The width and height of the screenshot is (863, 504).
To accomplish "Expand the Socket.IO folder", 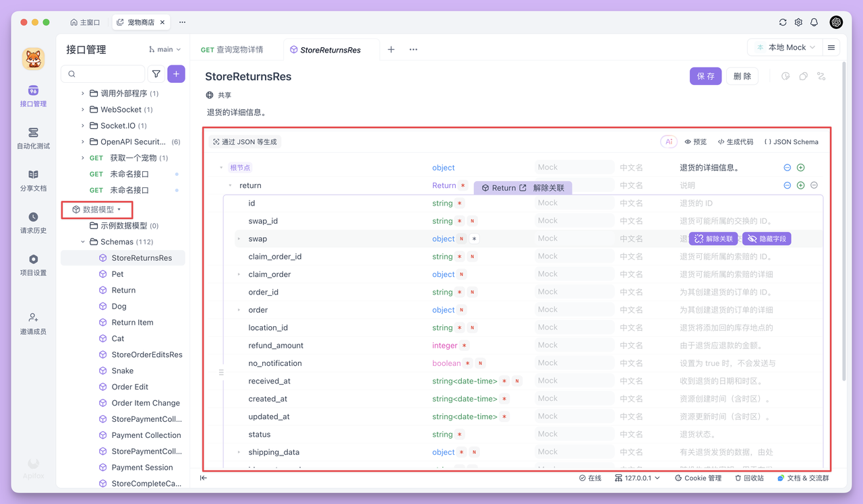I will (x=83, y=125).
